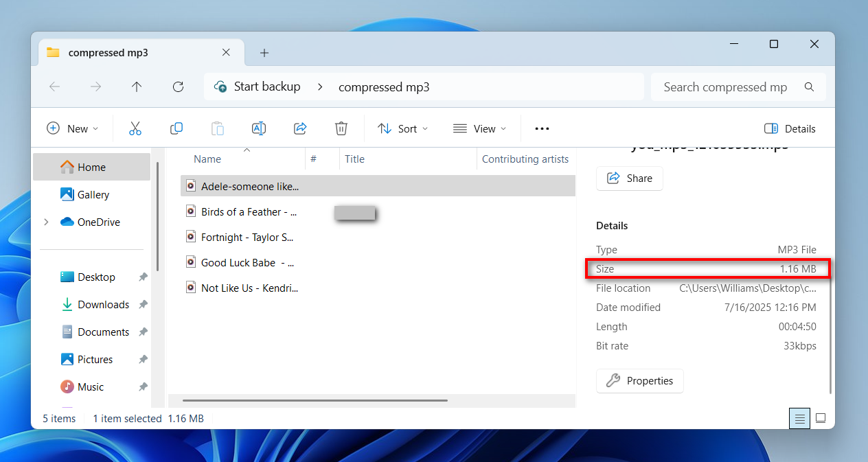
Task: Open the See more ellipsis menu
Action: (542, 128)
